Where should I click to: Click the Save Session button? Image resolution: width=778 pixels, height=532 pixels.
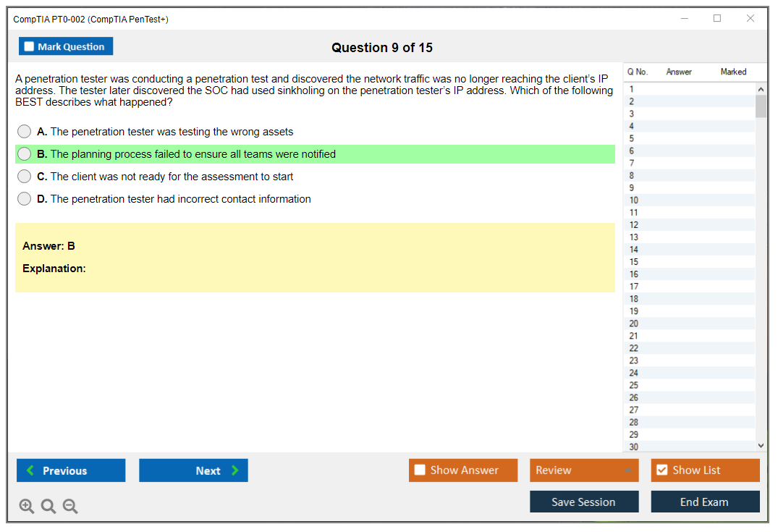pos(583,502)
